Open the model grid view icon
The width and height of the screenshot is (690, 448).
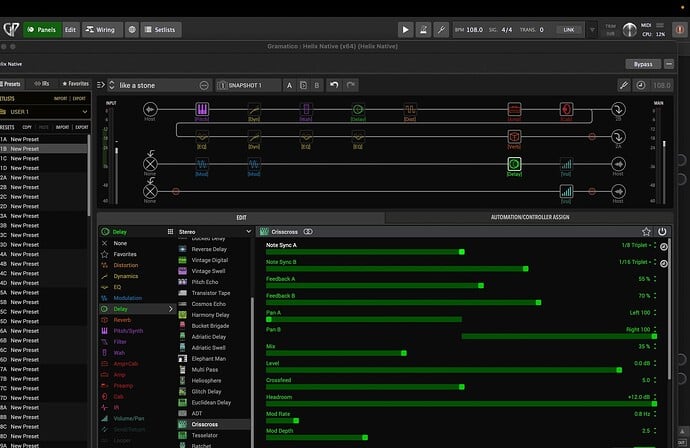pos(170,231)
